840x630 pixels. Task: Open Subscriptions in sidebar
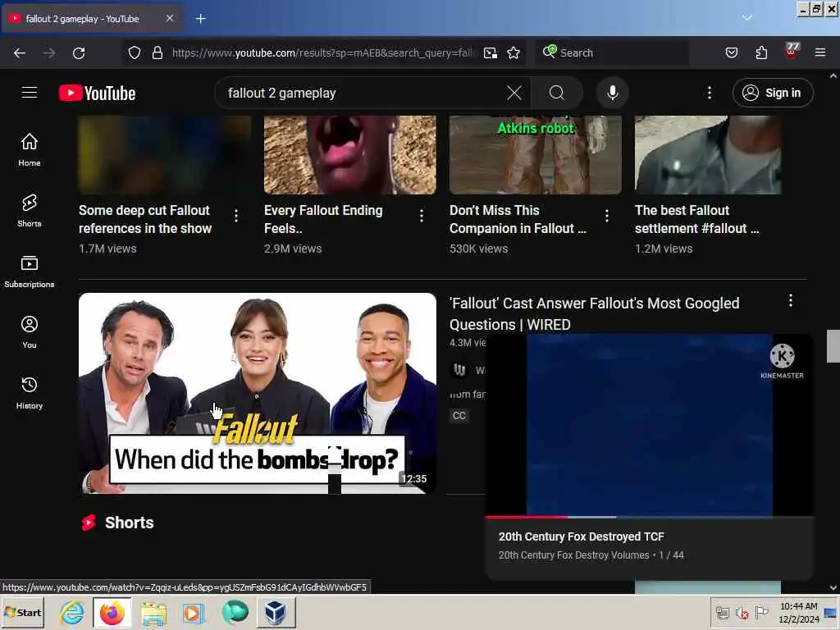point(30,271)
